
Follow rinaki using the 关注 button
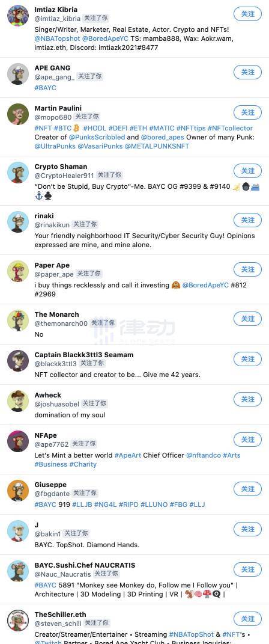point(247,219)
